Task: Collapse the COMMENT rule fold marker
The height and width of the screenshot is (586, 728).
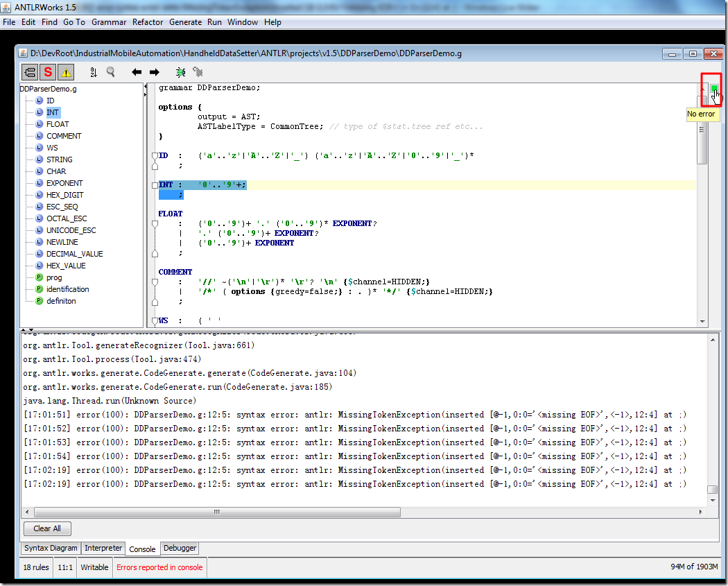Action: pos(154,282)
